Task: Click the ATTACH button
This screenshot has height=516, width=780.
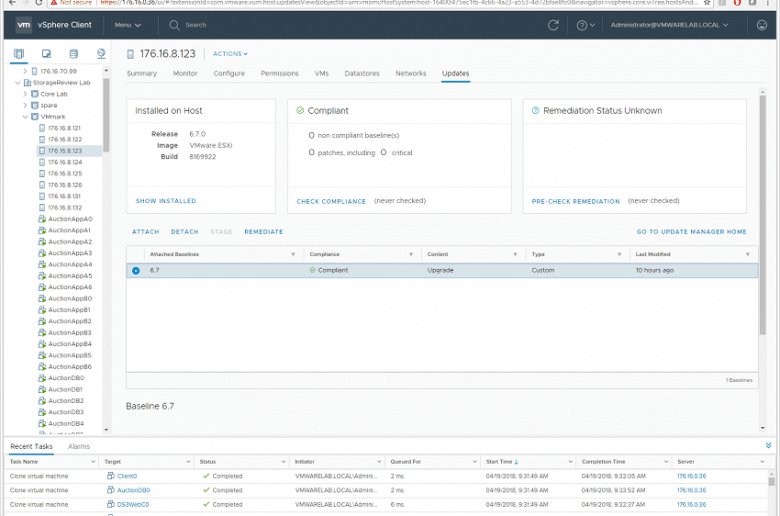Action: click(x=145, y=232)
